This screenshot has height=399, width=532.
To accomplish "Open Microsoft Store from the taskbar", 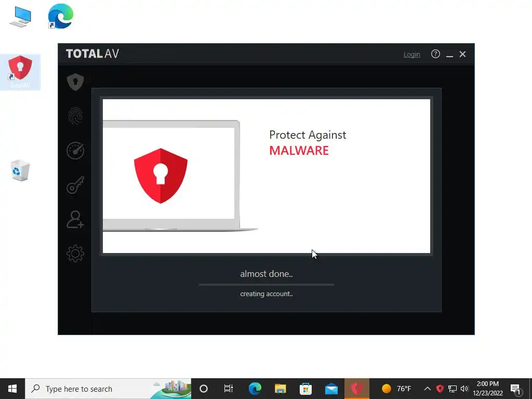I will tap(305, 389).
